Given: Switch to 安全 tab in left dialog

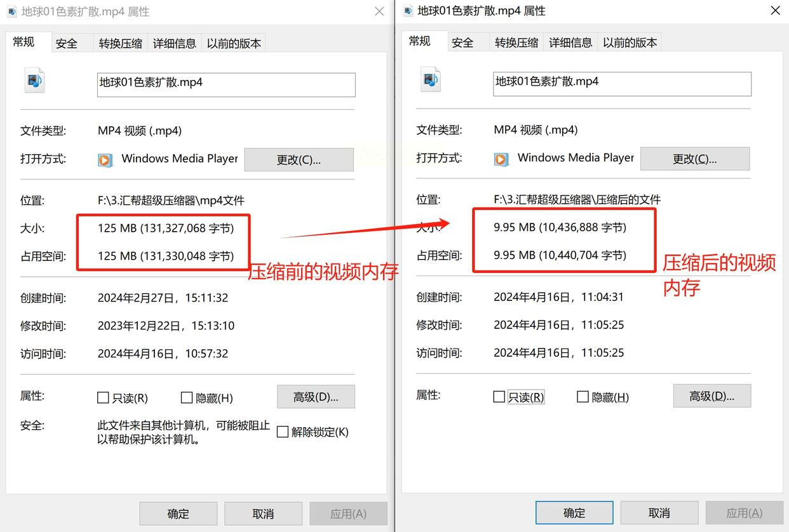Looking at the screenshot, I should pos(67,43).
